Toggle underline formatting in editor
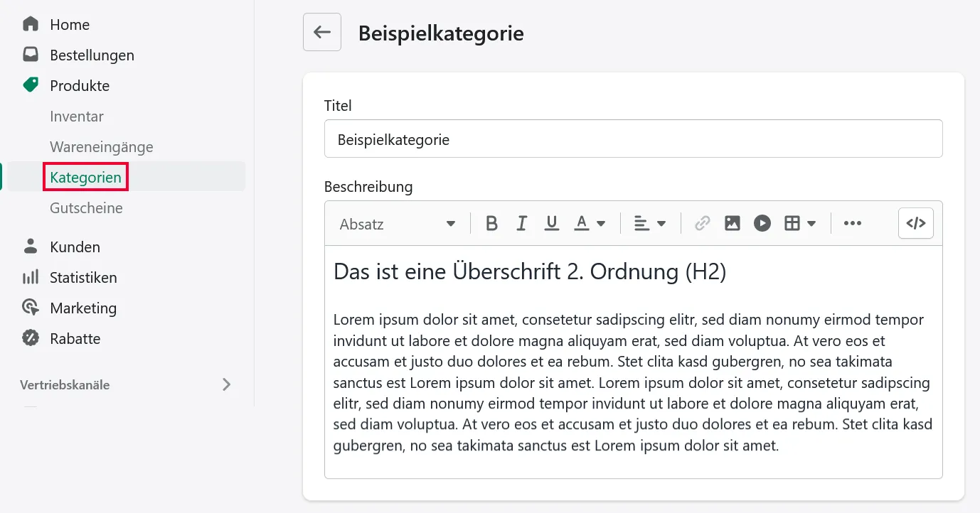The image size is (980, 513). coord(551,224)
